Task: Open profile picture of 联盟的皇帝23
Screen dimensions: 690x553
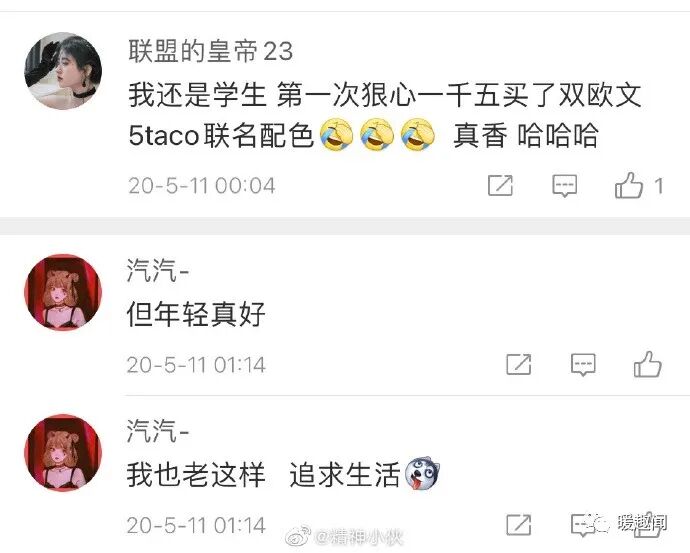Action: (x=63, y=70)
